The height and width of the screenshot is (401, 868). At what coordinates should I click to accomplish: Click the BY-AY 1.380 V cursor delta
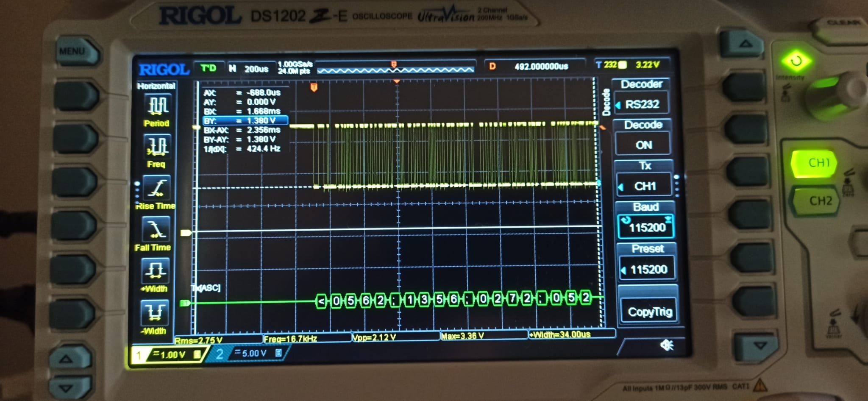tap(261, 139)
